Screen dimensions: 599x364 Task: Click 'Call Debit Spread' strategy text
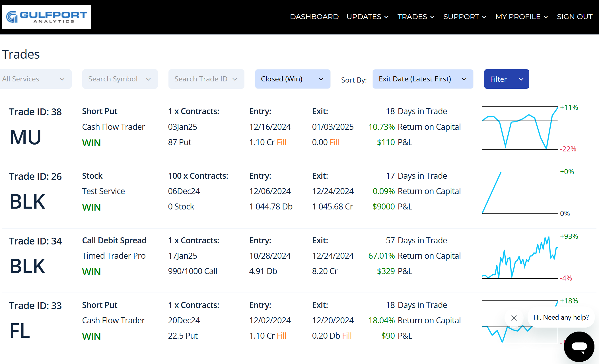[114, 240]
